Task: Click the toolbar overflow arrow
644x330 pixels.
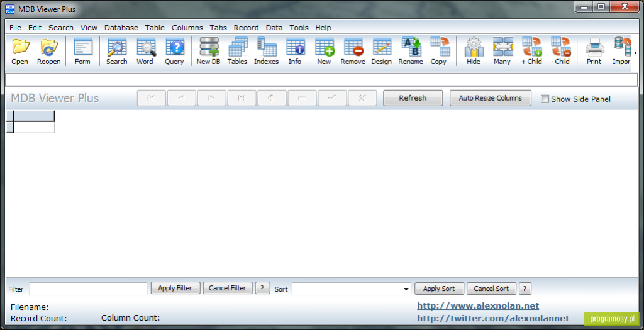Action: pyautogui.click(x=635, y=53)
